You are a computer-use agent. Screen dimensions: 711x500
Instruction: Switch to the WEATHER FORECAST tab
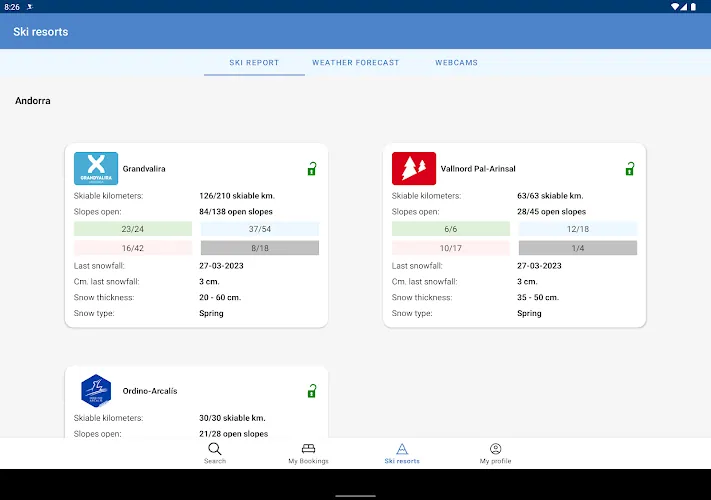click(356, 63)
